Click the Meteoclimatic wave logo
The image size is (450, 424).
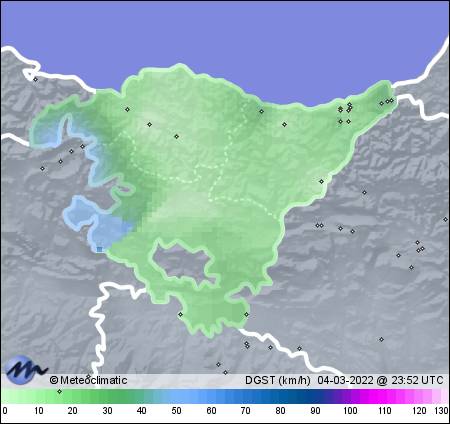coord(26,369)
